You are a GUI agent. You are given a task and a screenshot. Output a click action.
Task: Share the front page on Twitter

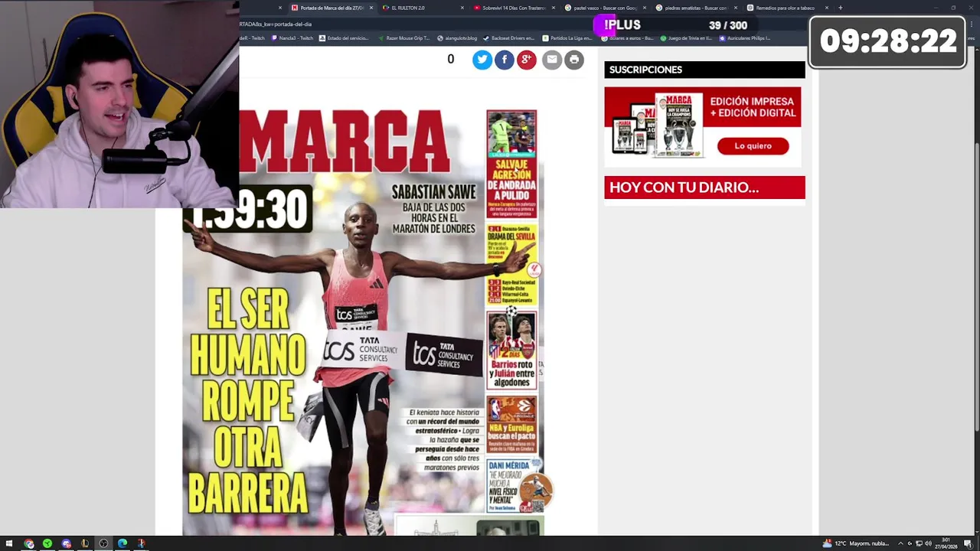click(x=482, y=60)
